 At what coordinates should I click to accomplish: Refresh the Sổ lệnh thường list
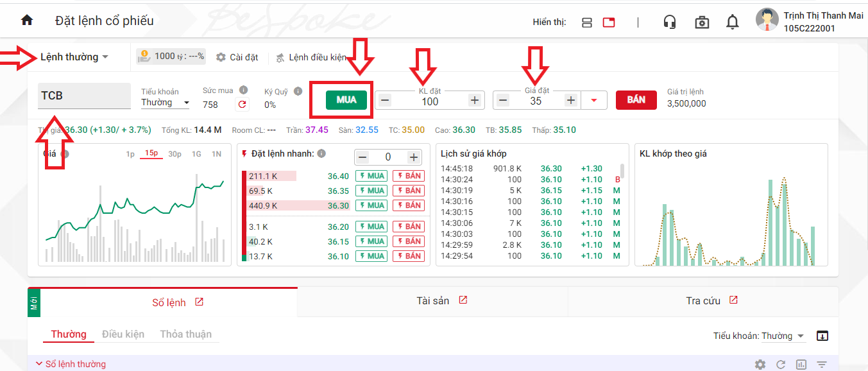click(x=781, y=365)
